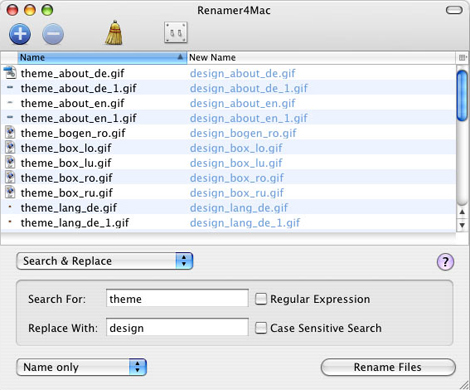Click new name design_about_en.gif
470x390 pixels.
(243, 103)
